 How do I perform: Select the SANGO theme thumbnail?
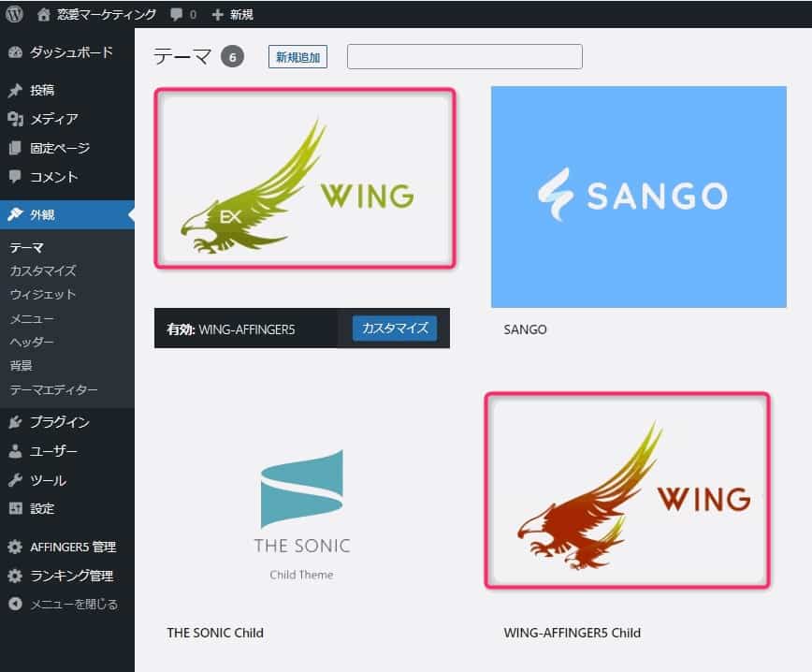pyautogui.click(x=639, y=197)
